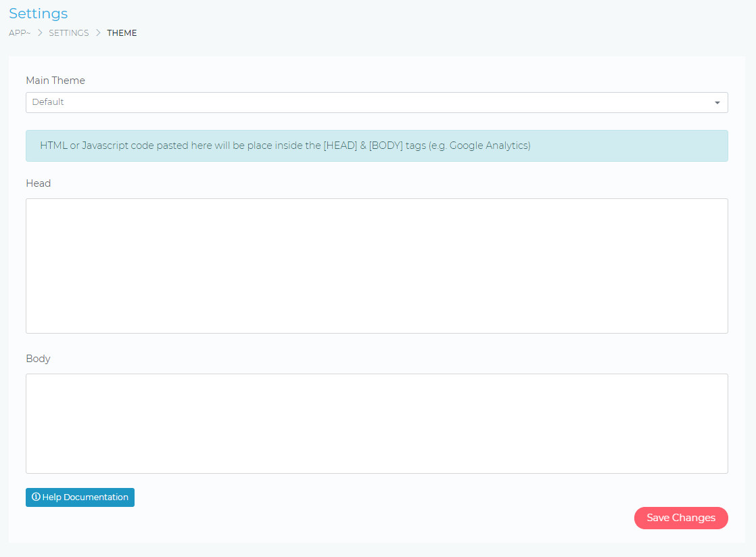Focus the Head code textarea
The width and height of the screenshot is (756, 557).
point(376,265)
